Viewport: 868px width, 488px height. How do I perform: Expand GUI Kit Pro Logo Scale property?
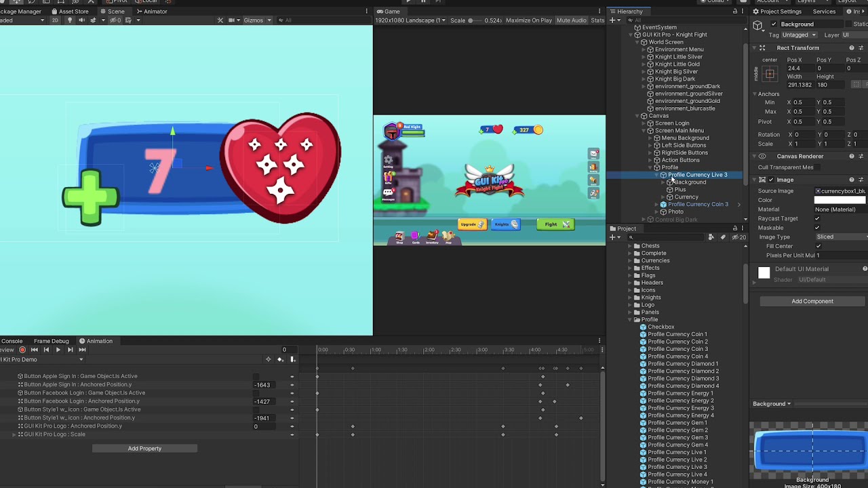click(x=14, y=434)
